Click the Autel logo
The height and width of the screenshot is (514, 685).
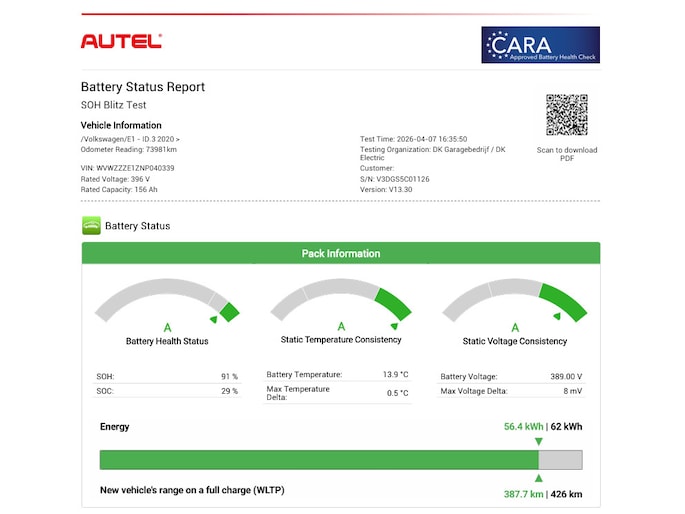click(x=120, y=41)
